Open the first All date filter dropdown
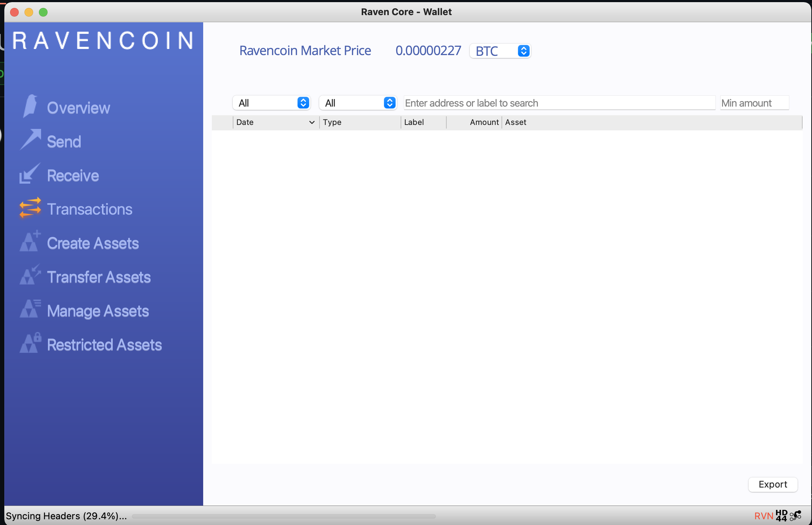This screenshot has height=525, width=812. point(272,103)
